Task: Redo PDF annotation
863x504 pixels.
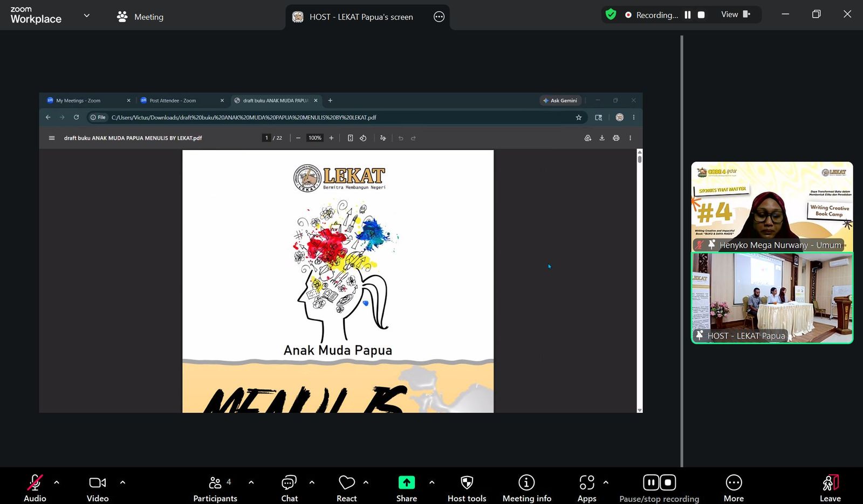Action: pyautogui.click(x=413, y=138)
